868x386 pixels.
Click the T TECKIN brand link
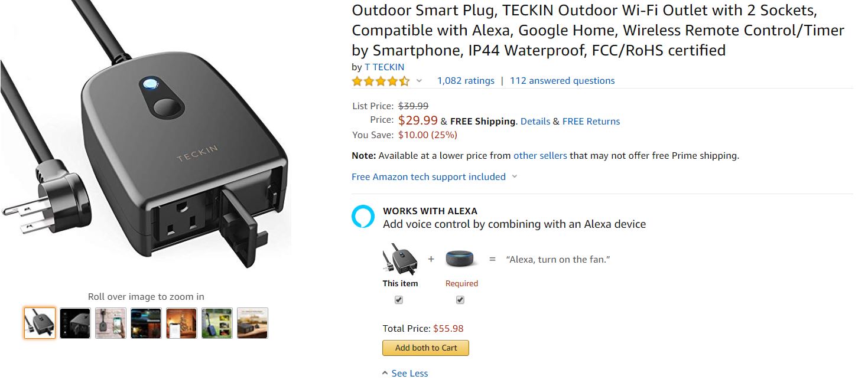tap(384, 67)
